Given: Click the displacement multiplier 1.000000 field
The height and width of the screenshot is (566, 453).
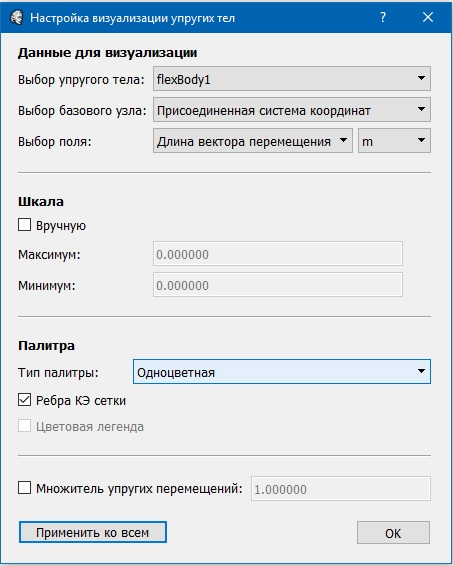Looking at the screenshot, I should pyautogui.click(x=341, y=489).
